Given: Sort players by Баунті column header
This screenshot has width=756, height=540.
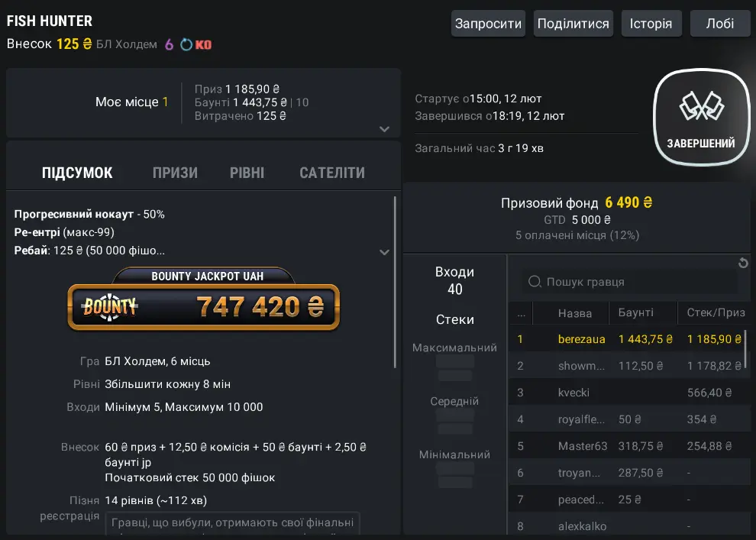Looking at the screenshot, I should pos(636,313).
